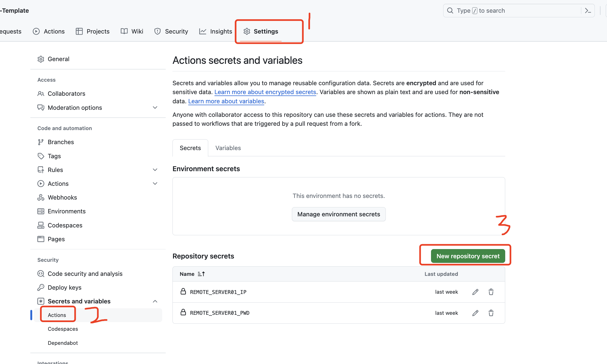Click the lock icon for REMOTE_SERVER01_PWD
The width and height of the screenshot is (607, 364).
183,312
